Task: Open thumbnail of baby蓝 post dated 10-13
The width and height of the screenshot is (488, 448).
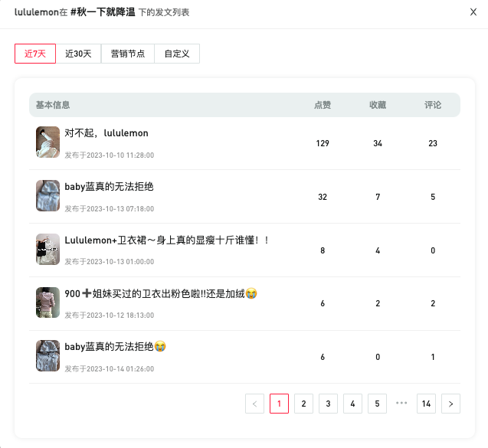Action: (48, 196)
